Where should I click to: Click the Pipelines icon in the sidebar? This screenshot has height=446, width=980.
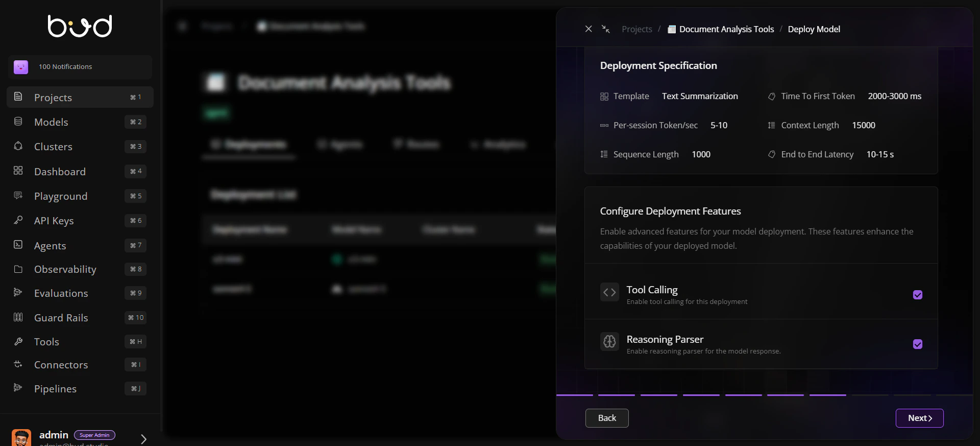18,388
